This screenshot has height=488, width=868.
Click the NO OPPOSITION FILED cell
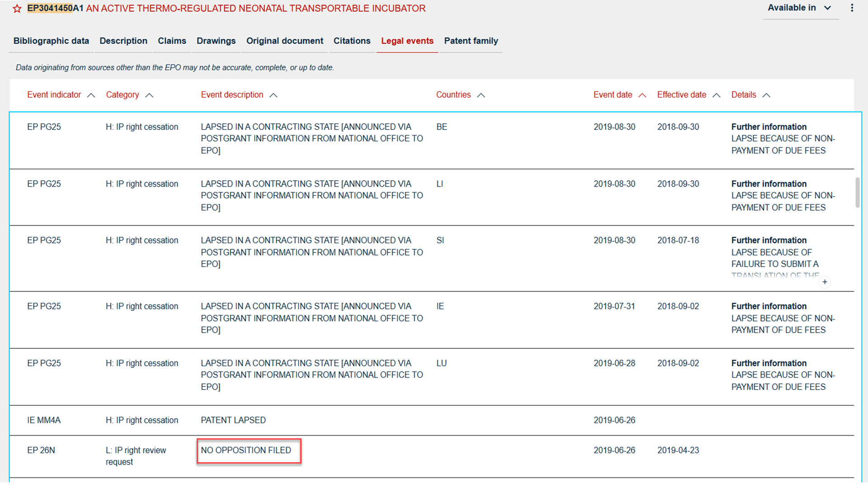click(246, 450)
